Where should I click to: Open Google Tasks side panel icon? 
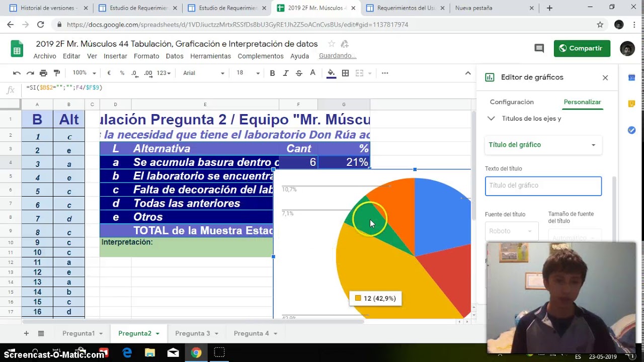(631, 130)
